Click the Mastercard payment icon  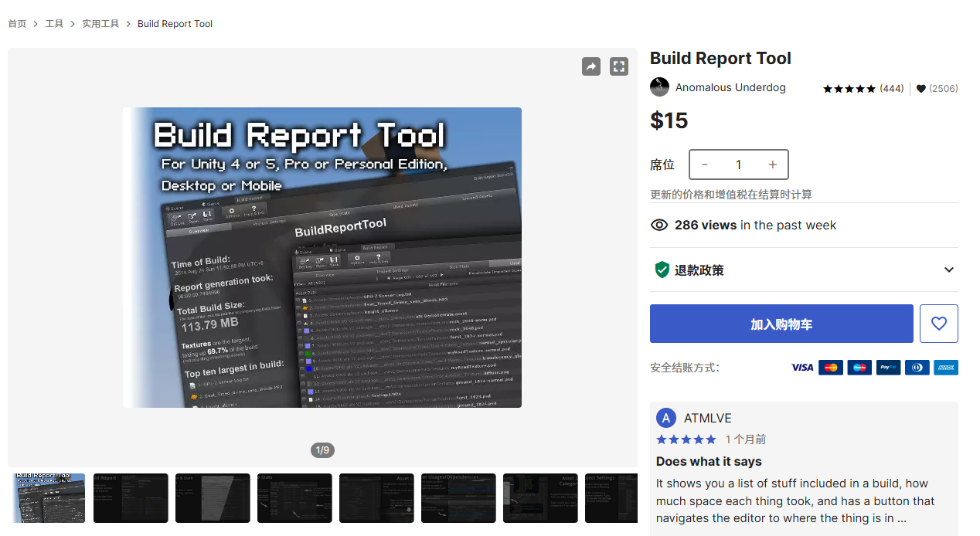click(x=831, y=368)
